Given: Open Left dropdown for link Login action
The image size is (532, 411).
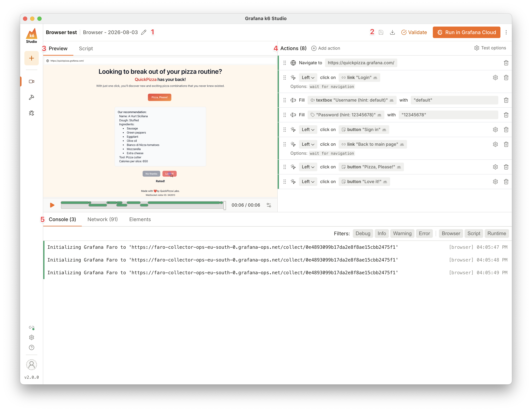Looking at the screenshot, I should coord(308,78).
